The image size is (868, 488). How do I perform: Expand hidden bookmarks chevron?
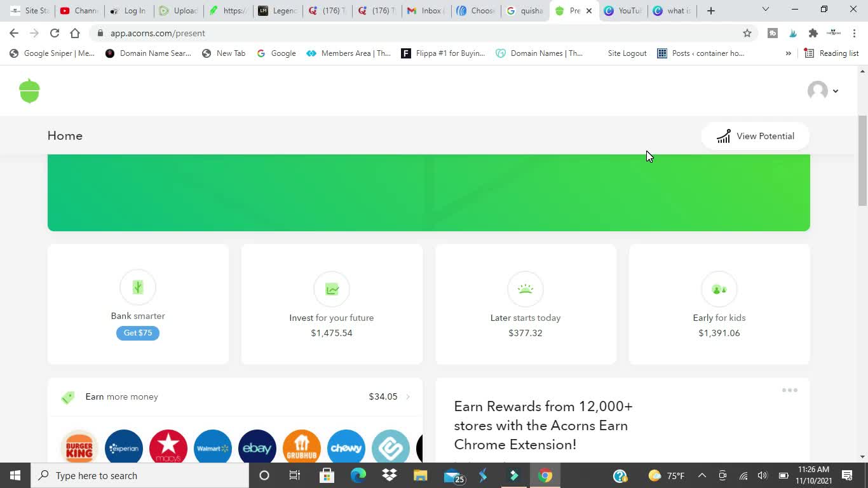click(789, 53)
